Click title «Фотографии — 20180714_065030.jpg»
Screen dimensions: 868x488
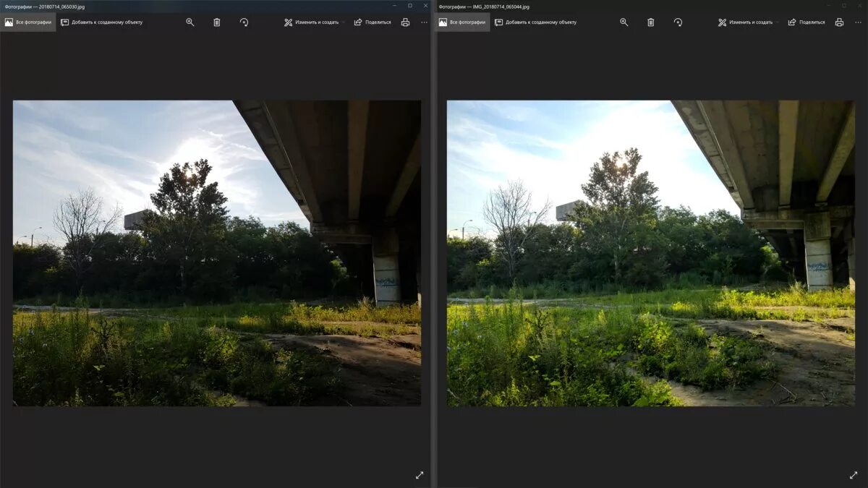click(45, 7)
